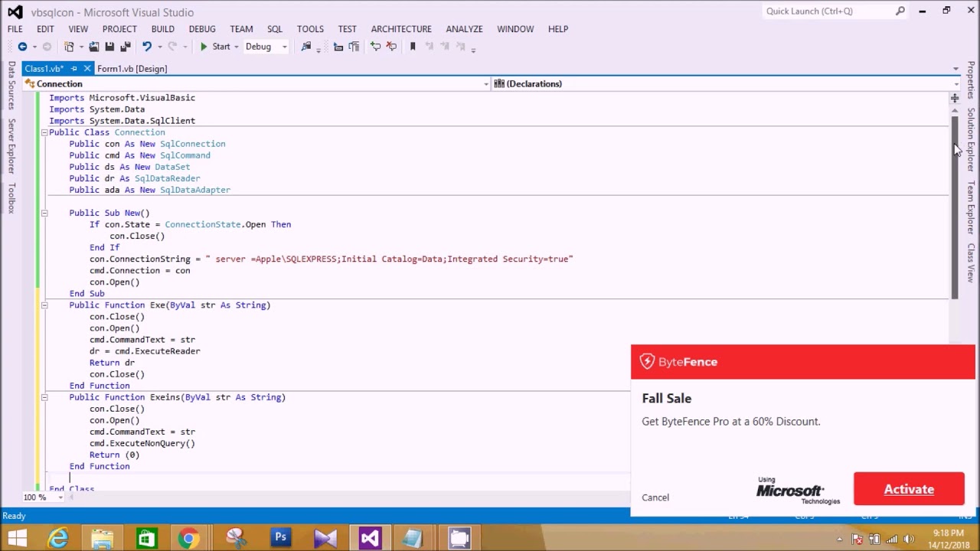This screenshot has height=551, width=980.
Task: Open File Explorer from the taskbar
Action: 102,538
